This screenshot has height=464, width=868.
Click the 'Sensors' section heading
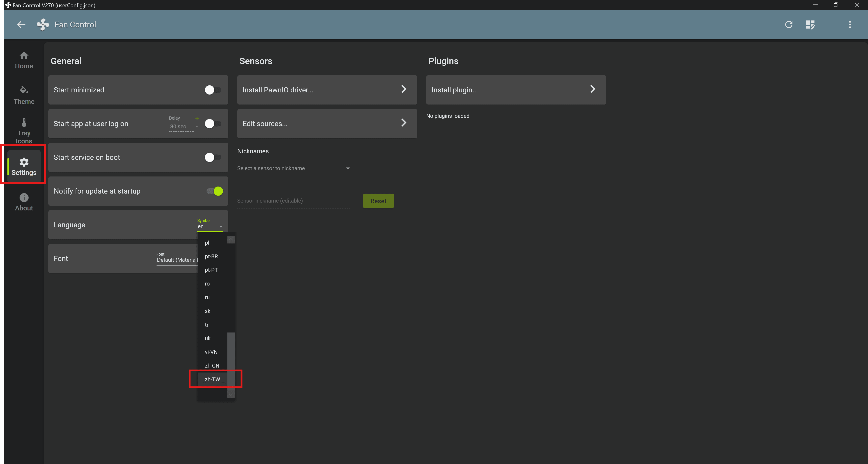tap(256, 61)
